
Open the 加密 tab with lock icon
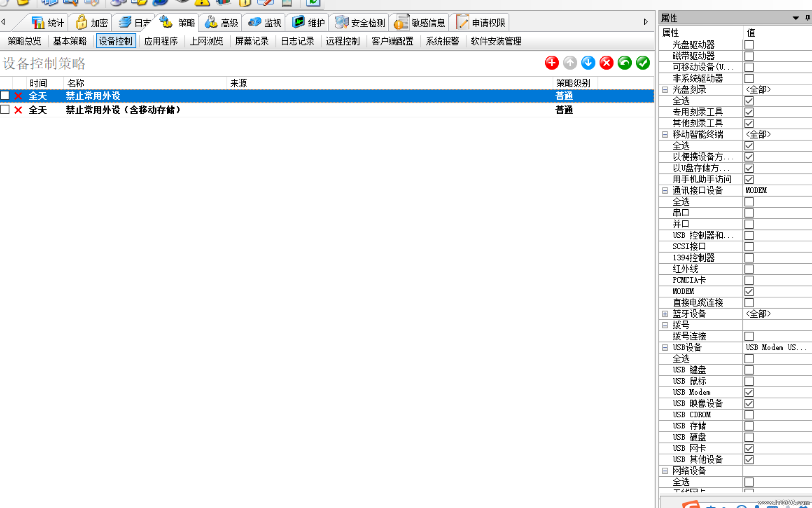click(x=91, y=23)
